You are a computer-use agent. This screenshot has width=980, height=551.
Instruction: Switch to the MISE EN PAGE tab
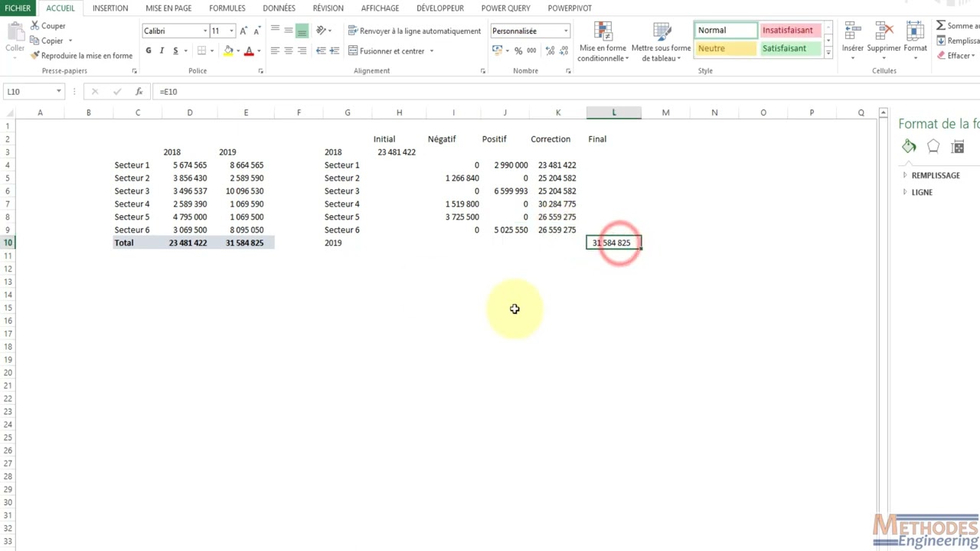(168, 8)
